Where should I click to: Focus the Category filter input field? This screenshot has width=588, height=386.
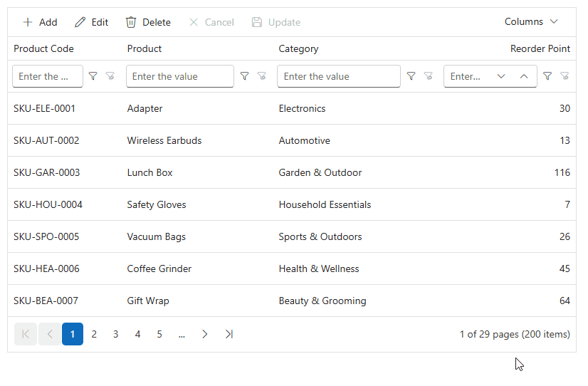pyautogui.click(x=339, y=76)
